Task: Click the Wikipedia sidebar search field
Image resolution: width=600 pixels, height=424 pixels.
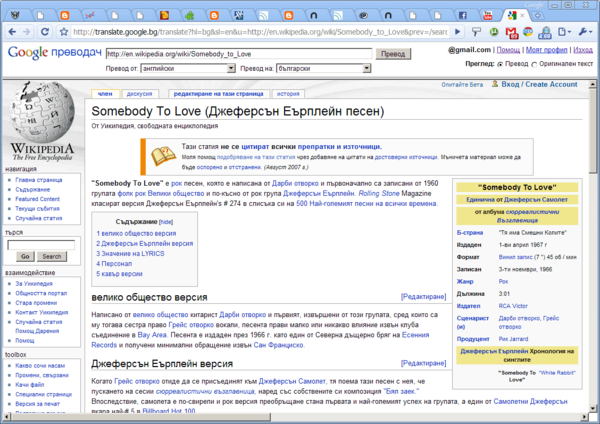Action: coord(41,245)
